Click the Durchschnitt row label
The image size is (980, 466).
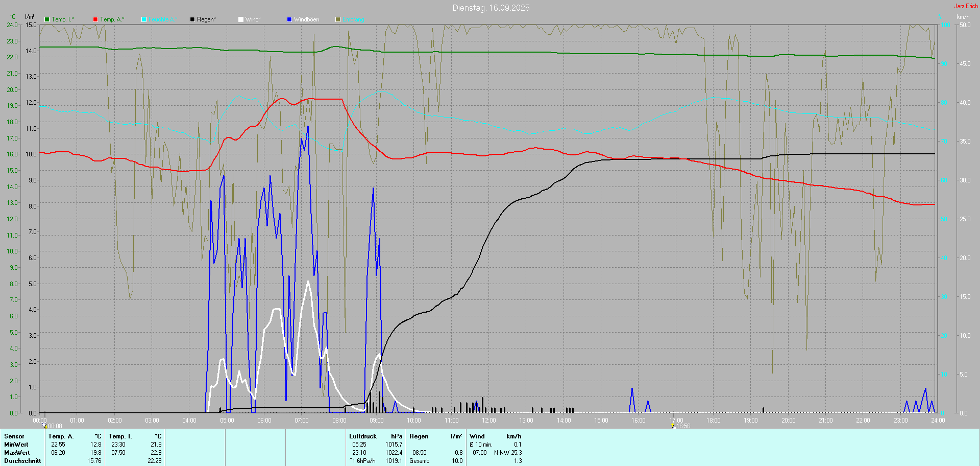tap(22, 461)
